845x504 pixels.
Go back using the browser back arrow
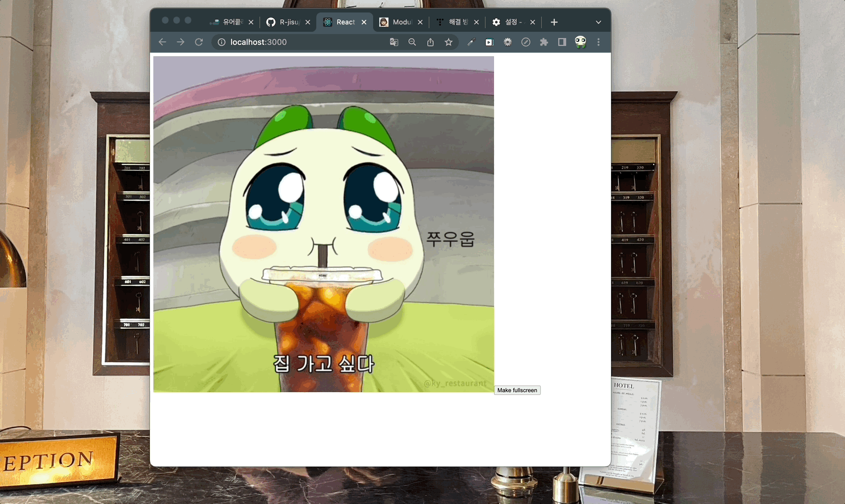162,42
